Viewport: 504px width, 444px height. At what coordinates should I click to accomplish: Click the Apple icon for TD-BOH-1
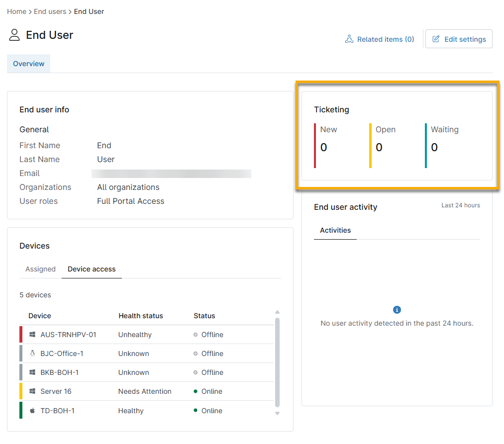[32, 411]
